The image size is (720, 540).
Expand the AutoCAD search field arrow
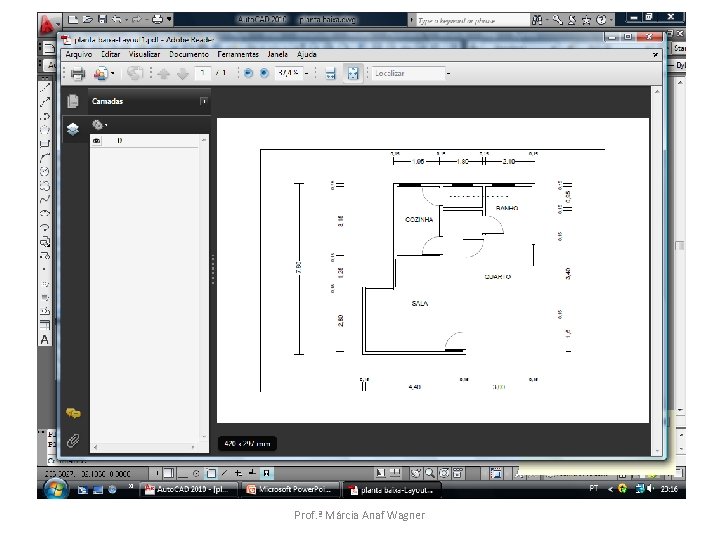tap(411, 20)
